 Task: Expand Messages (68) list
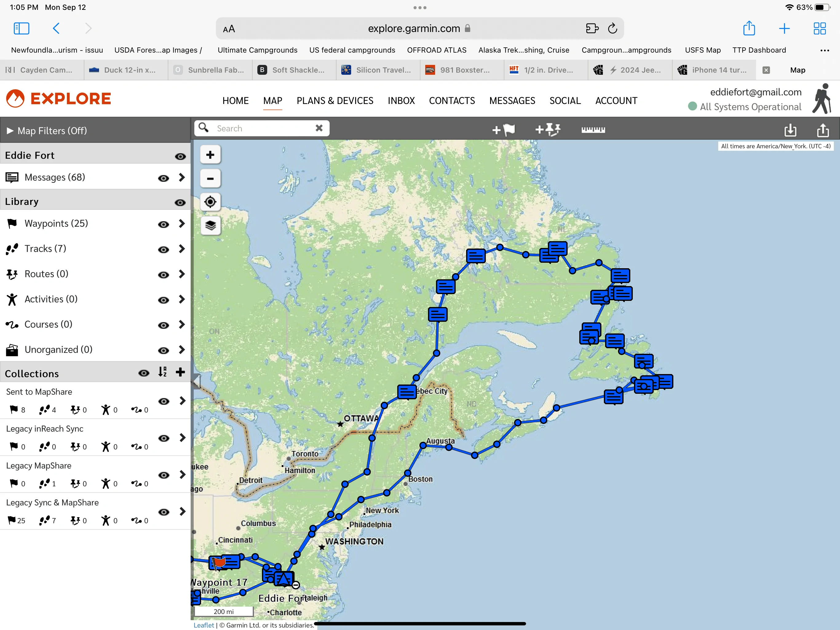(182, 177)
